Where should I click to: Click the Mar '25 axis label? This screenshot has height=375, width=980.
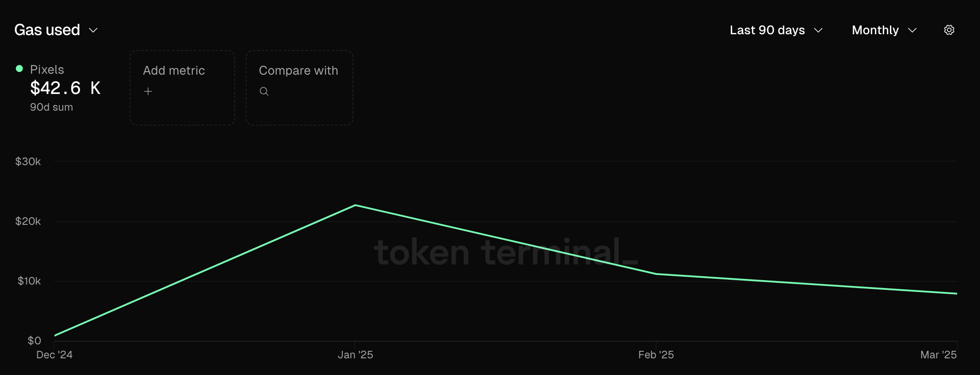[938, 355]
